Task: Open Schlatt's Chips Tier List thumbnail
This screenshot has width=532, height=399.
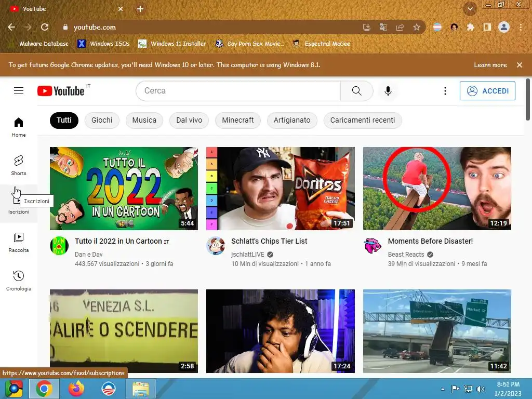Action: pyautogui.click(x=280, y=188)
